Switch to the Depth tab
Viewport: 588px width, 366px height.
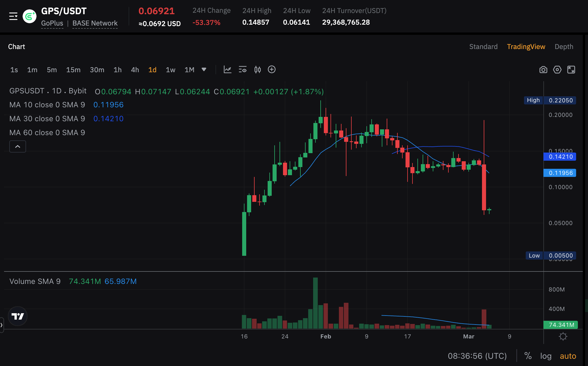(564, 47)
